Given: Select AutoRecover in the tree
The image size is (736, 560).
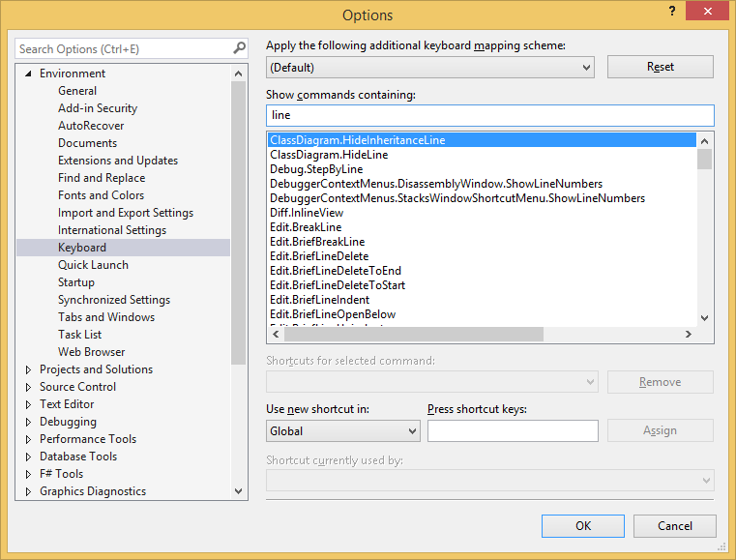Looking at the screenshot, I should pyautogui.click(x=91, y=126).
